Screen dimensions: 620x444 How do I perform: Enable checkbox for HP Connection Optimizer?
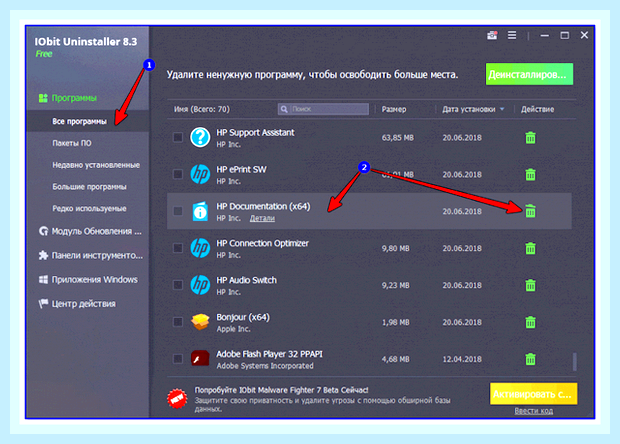coord(178,248)
